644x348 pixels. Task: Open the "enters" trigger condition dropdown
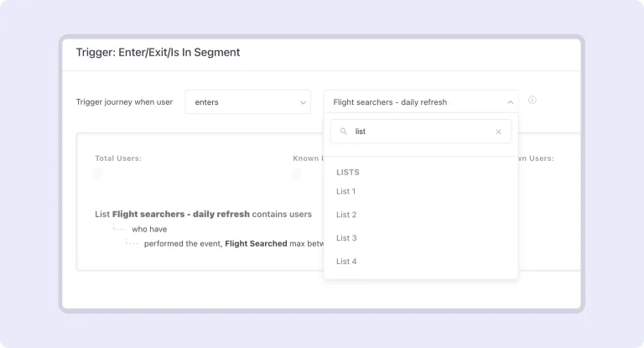coord(247,102)
